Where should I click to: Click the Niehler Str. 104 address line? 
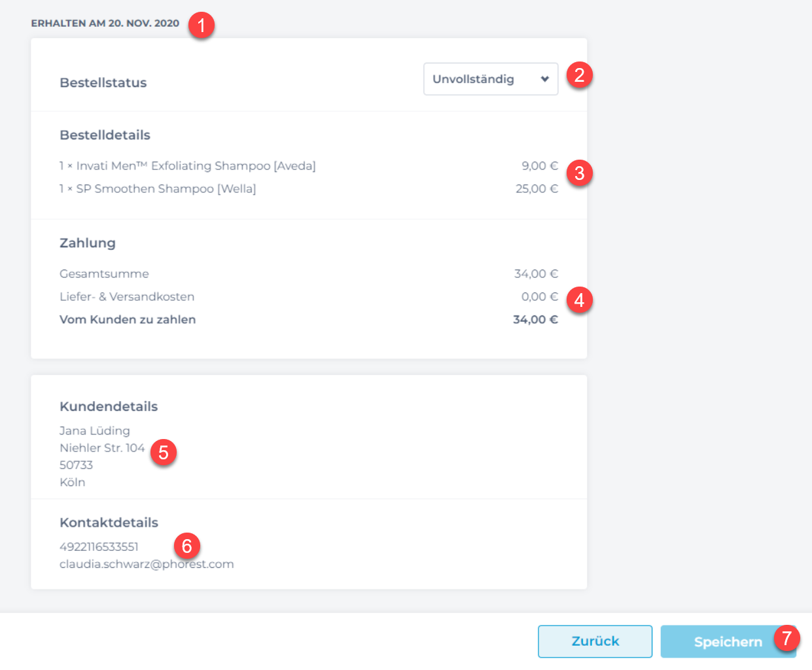pos(102,448)
